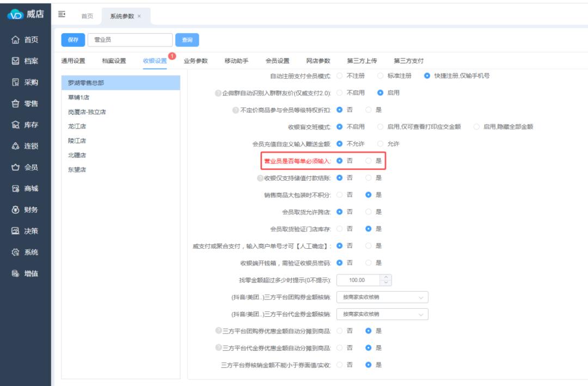Select 是 for 营业员是否每单必须输入

point(369,161)
